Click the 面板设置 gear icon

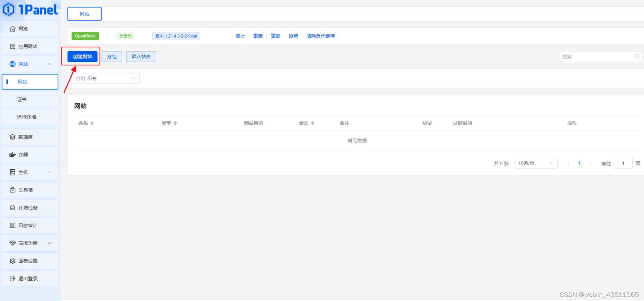(x=12, y=261)
